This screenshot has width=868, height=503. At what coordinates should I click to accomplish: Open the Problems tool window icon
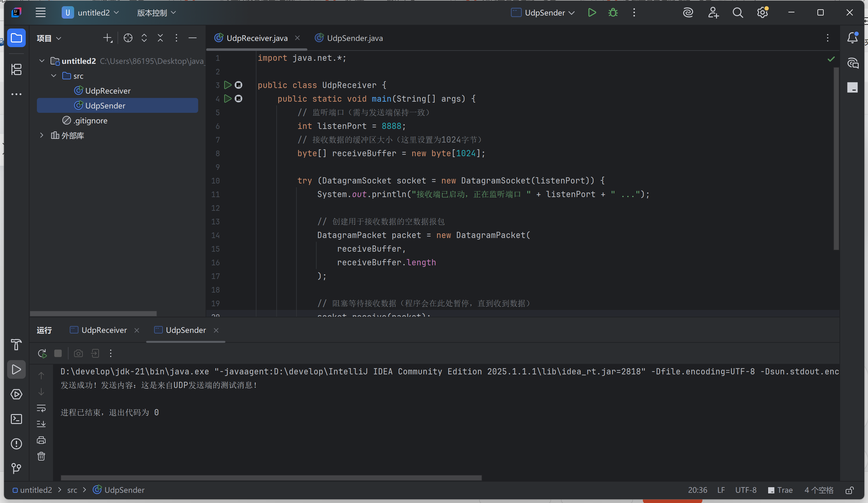click(16, 444)
